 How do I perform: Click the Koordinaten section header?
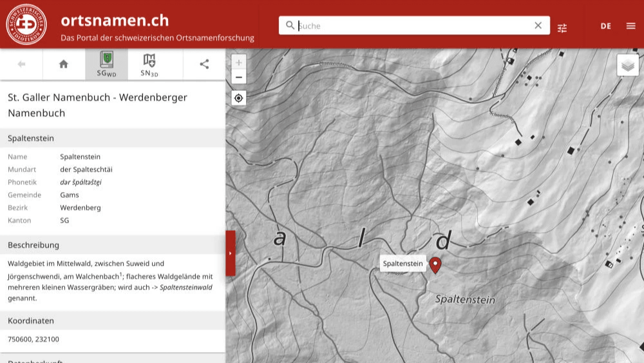click(113, 320)
